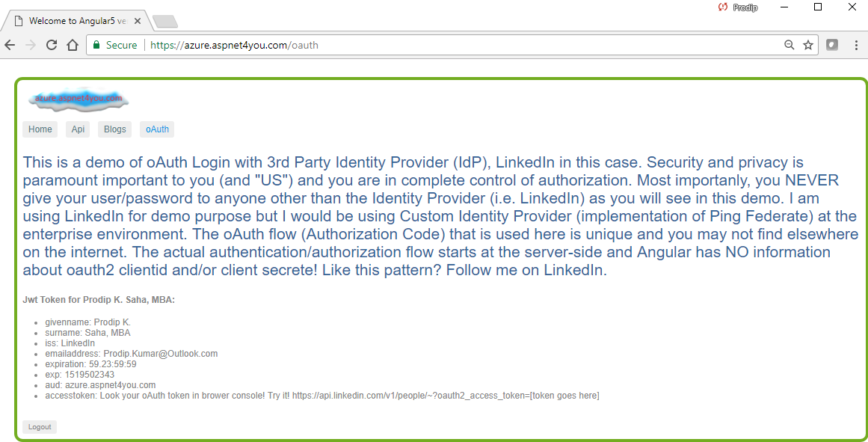Viewport: 868px width, 442px height.
Task: Click the browser extension icon beside star
Action: click(x=832, y=45)
